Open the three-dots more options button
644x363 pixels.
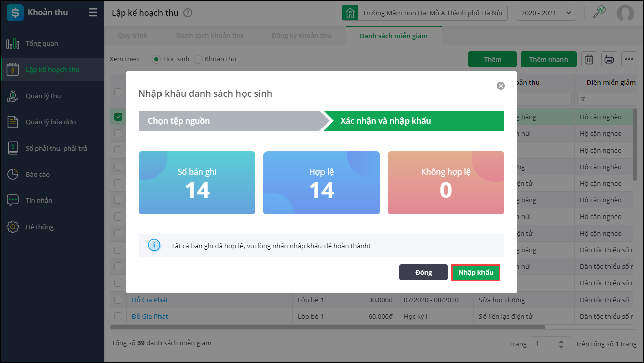629,59
